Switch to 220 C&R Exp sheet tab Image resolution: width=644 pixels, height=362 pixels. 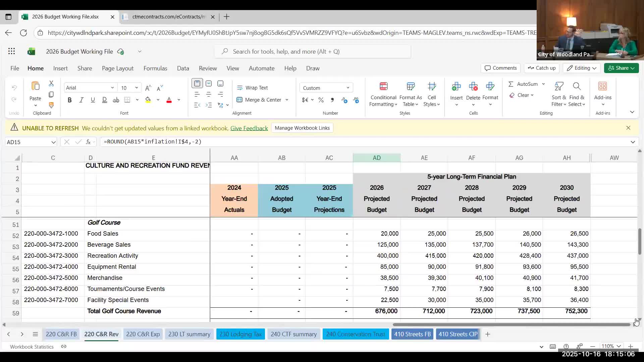[143, 334]
